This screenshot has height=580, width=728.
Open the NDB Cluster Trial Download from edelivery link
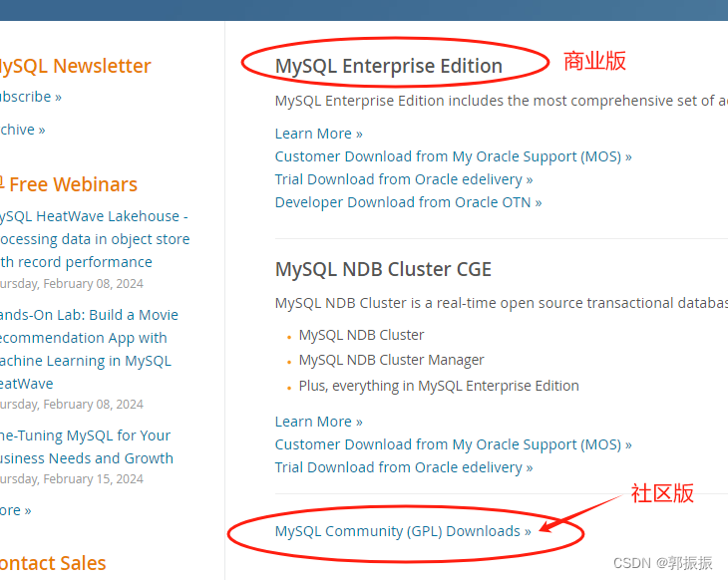click(404, 467)
